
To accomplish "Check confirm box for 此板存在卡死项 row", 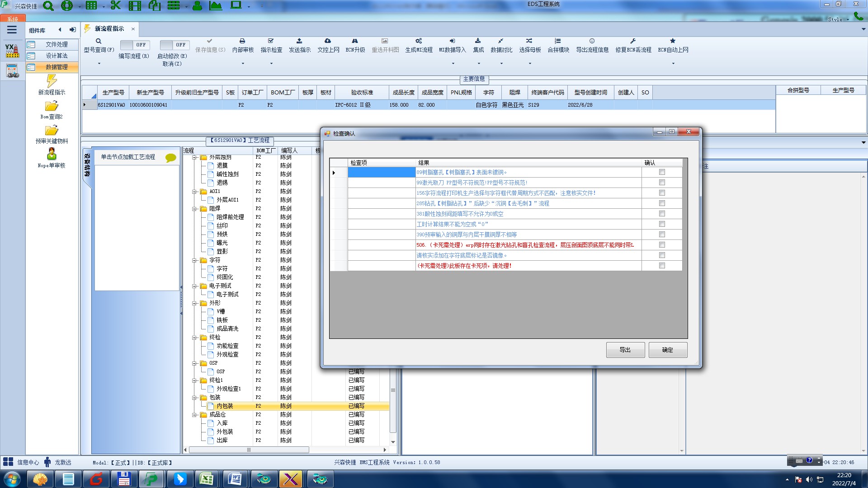I will 662,266.
